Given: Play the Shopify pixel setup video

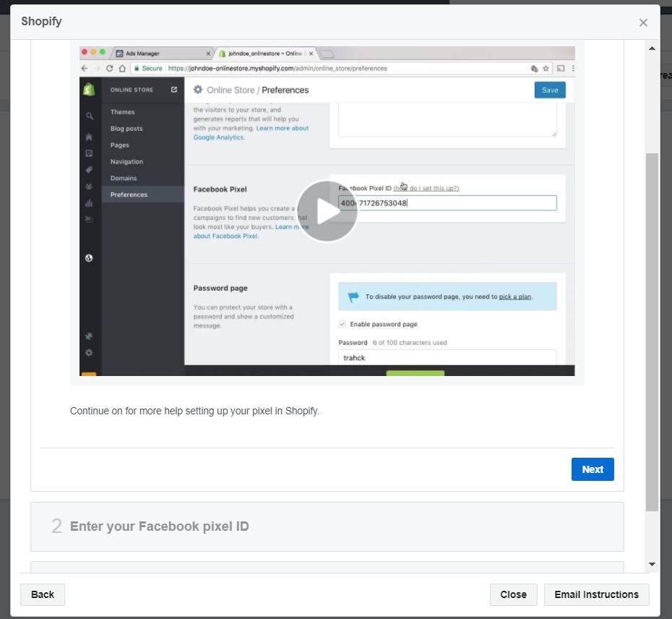Looking at the screenshot, I should (x=327, y=211).
